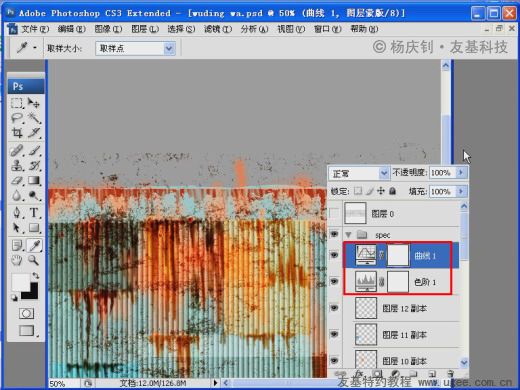Select the Lasso tool
Screen dimensions: 520x390
17,118
